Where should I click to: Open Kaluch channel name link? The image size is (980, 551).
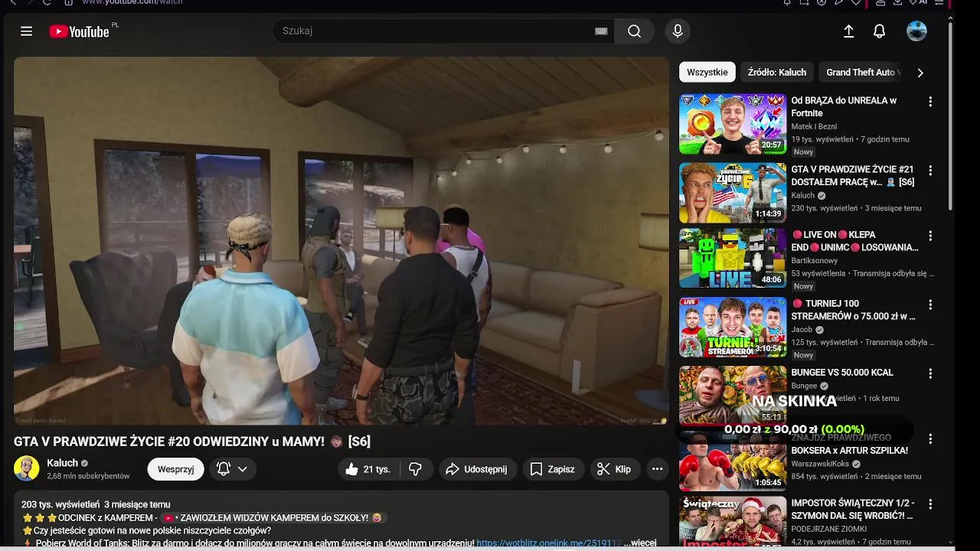63,463
